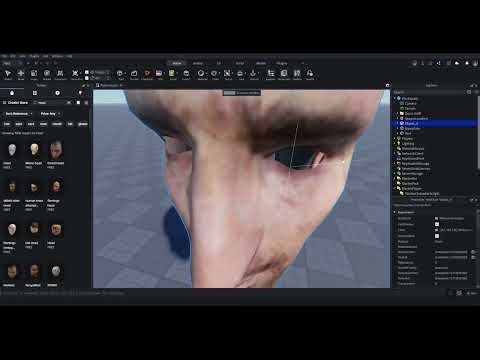Screen dimensions: 480x360
Task: Select StarterPack in Explorer
Action: coord(410,183)
